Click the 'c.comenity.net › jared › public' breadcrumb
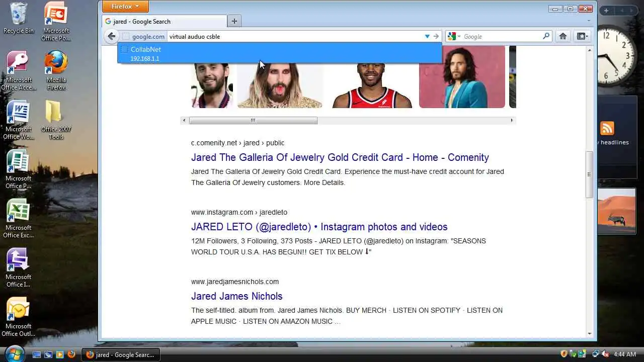Screen dimensions: 644x362 pyautogui.click(x=237, y=143)
